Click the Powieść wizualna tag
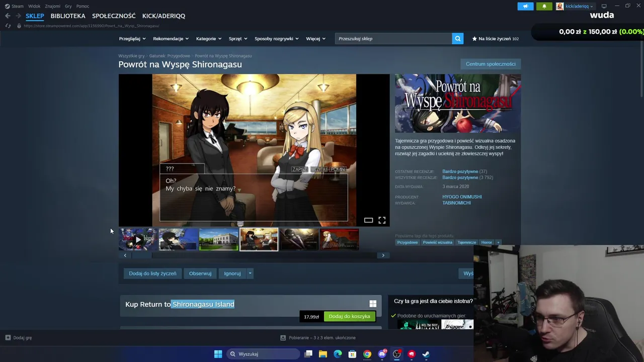 pos(437,242)
